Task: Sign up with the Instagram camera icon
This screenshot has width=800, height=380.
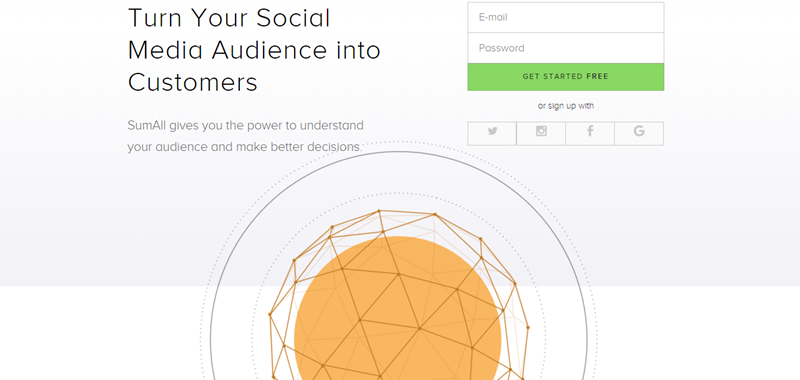Action: (541, 133)
